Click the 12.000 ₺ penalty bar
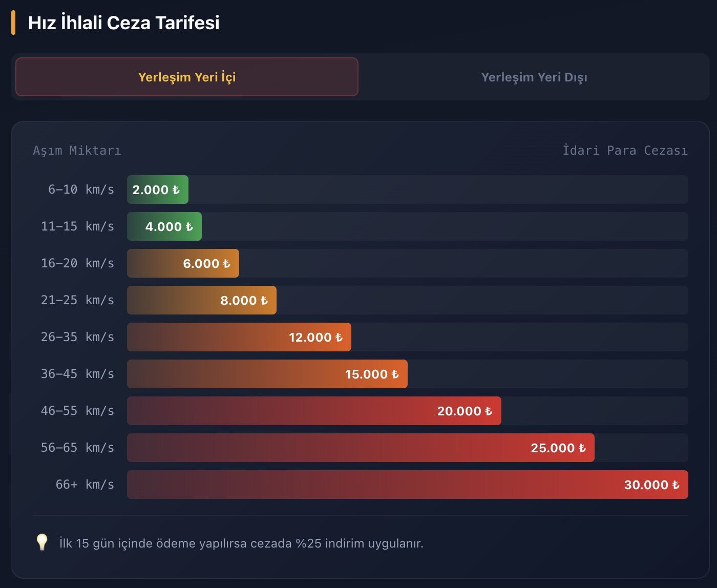 point(239,337)
